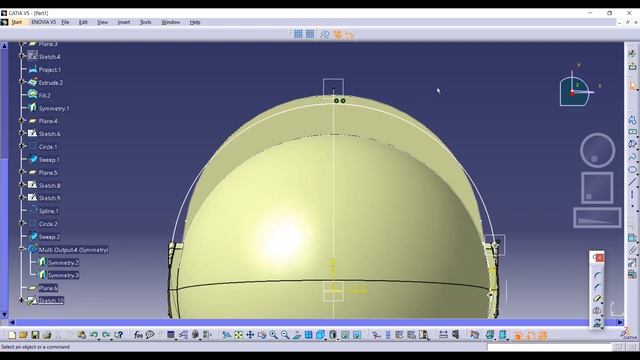This screenshot has width=640, height=360.
Task: Expand the Sketch.10 tree node
Action: (x=22, y=300)
